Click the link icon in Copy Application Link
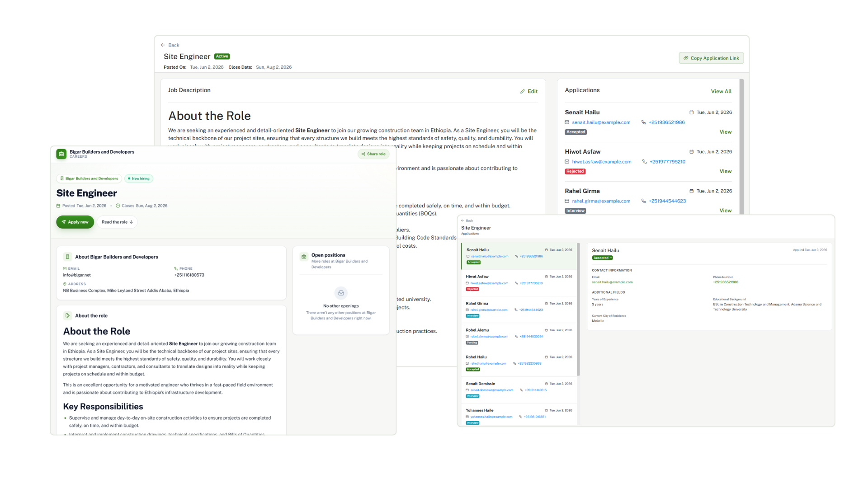 [686, 58]
